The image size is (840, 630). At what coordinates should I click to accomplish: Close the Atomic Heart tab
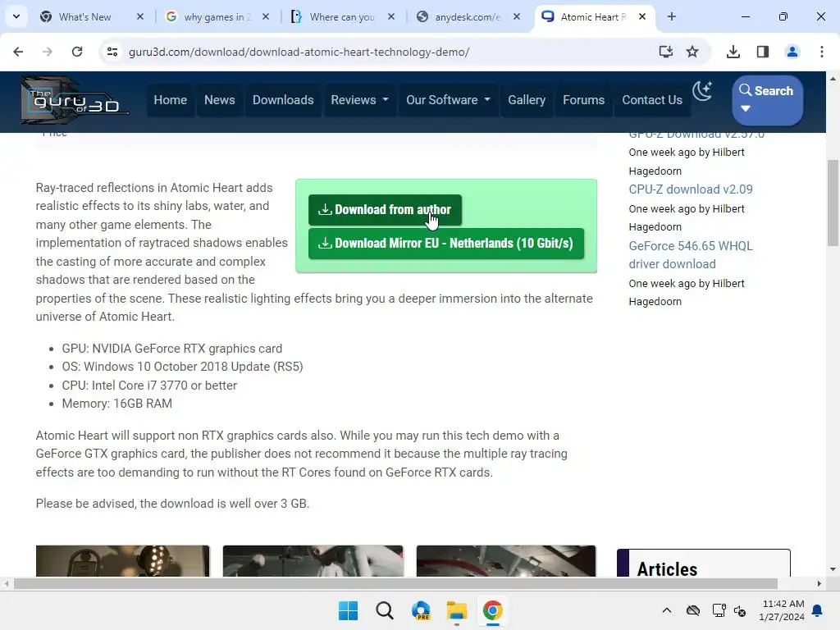tap(642, 16)
